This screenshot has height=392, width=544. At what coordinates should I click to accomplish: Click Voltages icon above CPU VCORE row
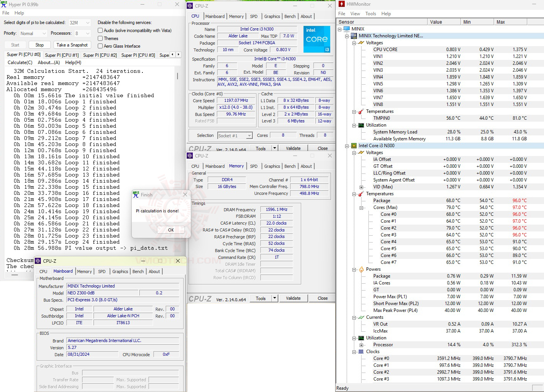[361, 43]
